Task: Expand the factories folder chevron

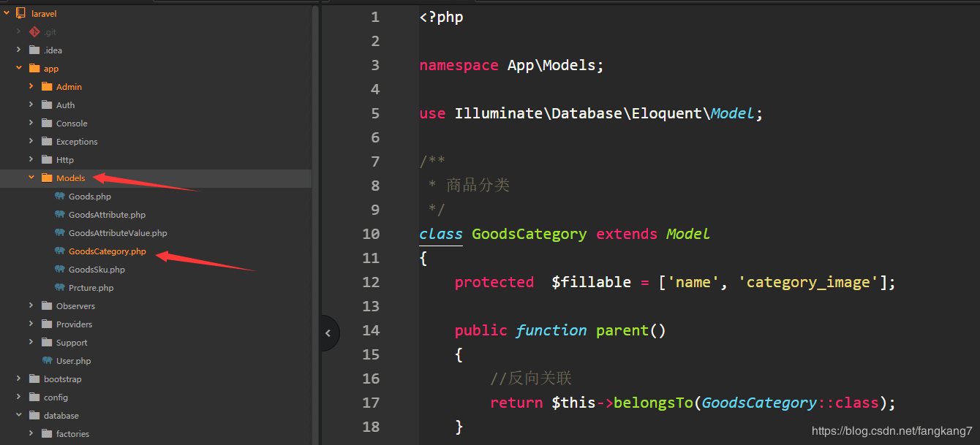Action: 31,433
